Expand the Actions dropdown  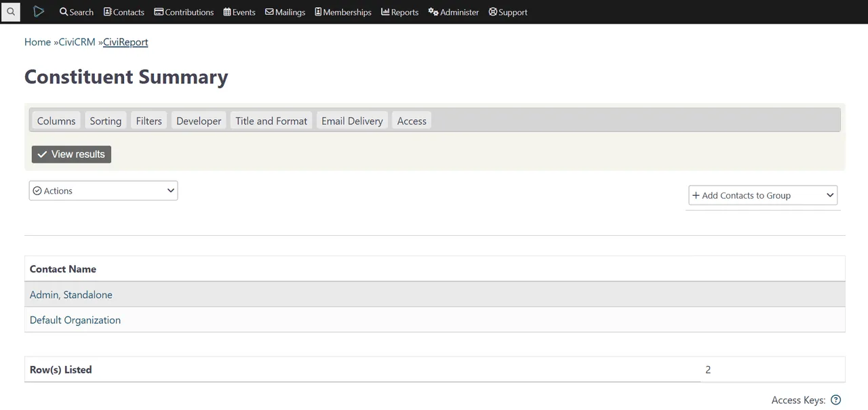click(103, 190)
